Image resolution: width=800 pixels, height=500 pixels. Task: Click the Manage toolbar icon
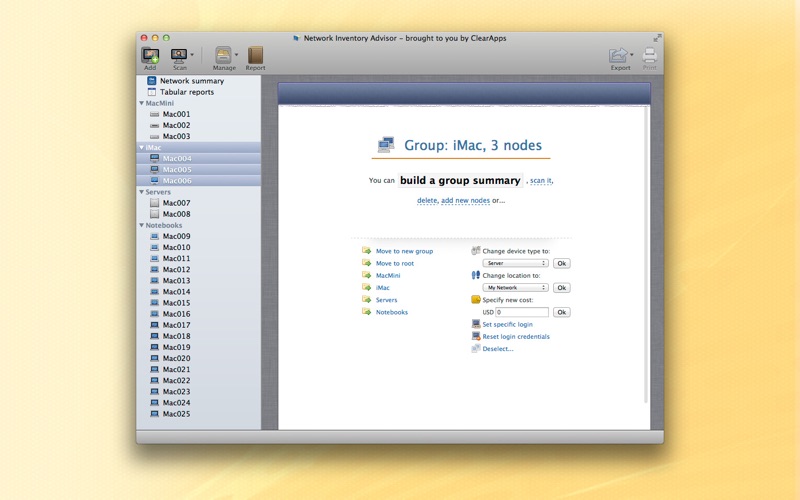tap(223, 55)
